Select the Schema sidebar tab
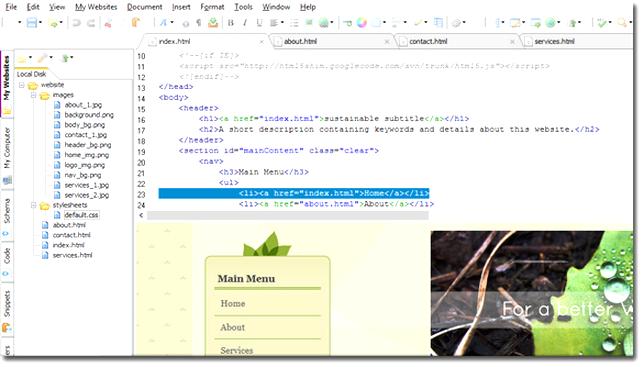 [x=7, y=217]
